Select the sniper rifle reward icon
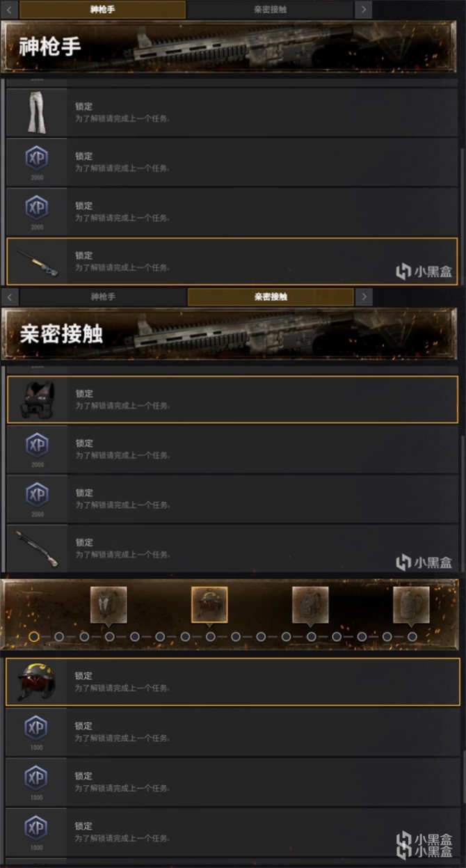 tap(36, 261)
